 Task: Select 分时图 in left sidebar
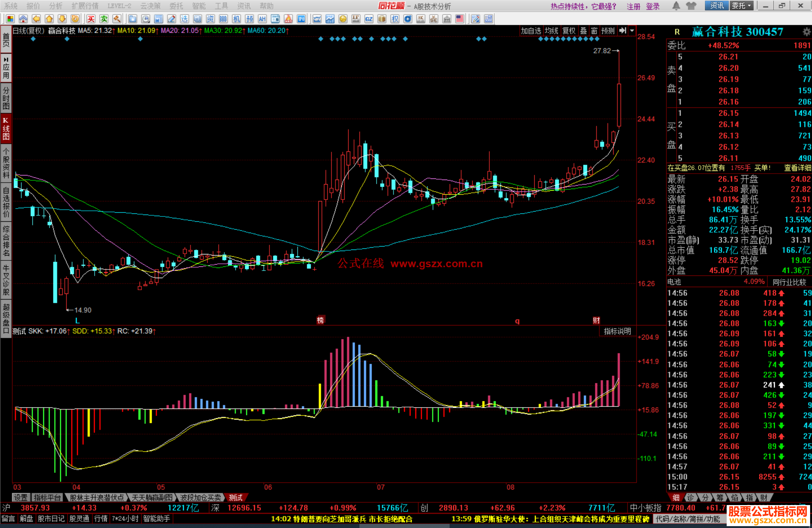(6, 98)
